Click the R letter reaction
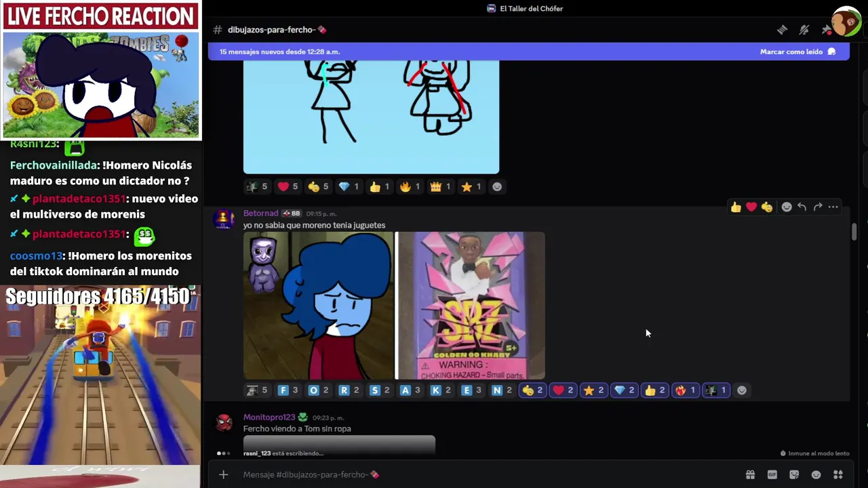Screen dimensions: 868x488 [349, 390]
